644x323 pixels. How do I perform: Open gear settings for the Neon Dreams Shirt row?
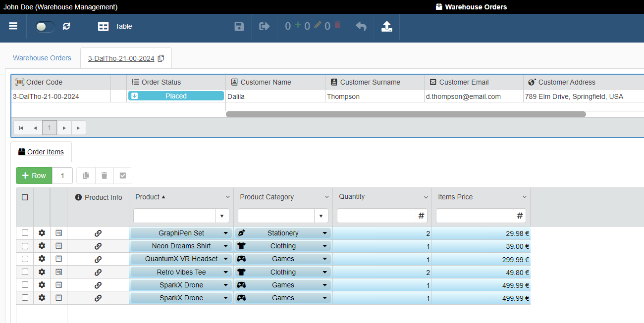pyautogui.click(x=42, y=246)
